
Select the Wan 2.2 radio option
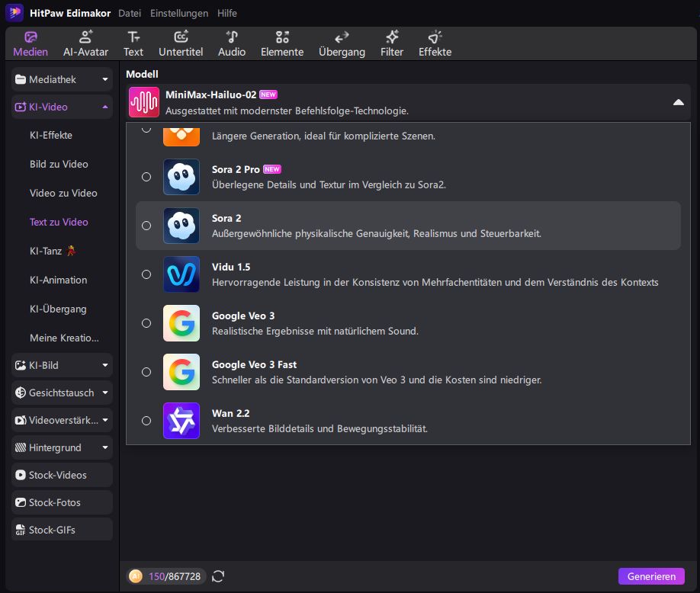[x=146, y=421]
